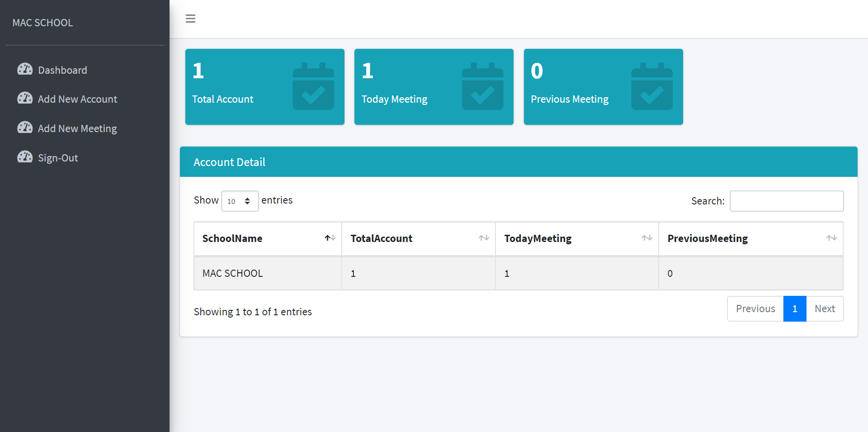
Task: Click the hamburger sidebar toggle icon
Action: tap(190, 19)
